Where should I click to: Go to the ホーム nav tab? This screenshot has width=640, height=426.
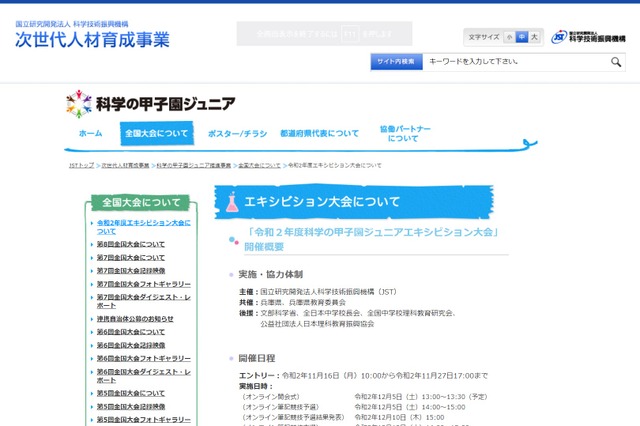click(x=90, y=133)
